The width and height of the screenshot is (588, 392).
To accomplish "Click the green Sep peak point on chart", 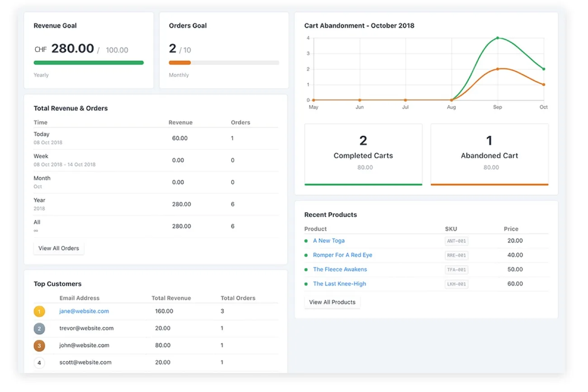I will coord(498,38).
